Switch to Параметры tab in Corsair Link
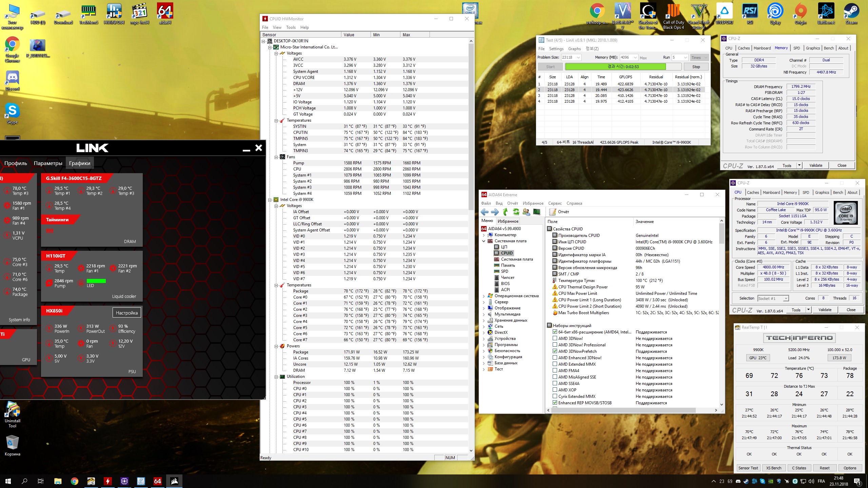 point(48,163)
